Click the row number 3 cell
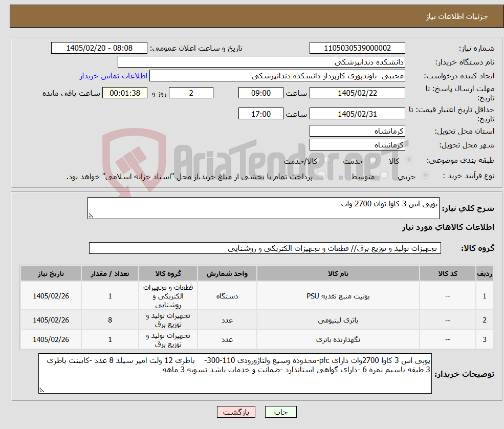The image size is (504, 429). pos(485,339)
